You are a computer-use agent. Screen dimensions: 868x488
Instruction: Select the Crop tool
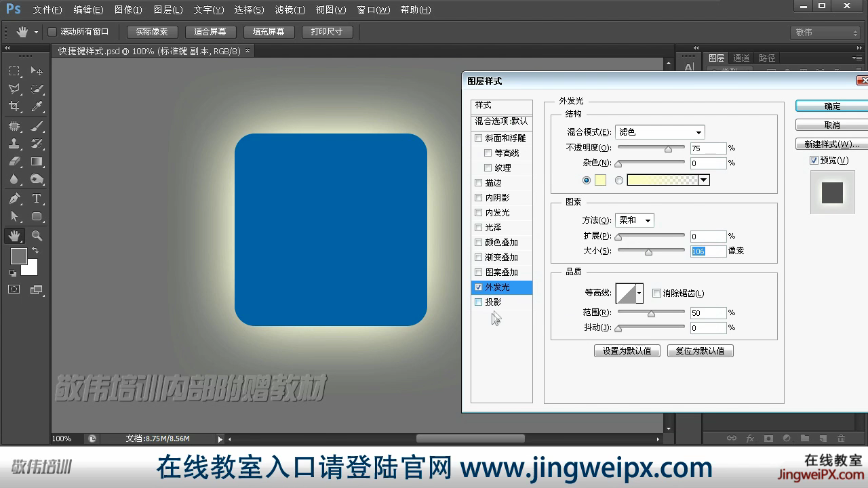(14, 106)
